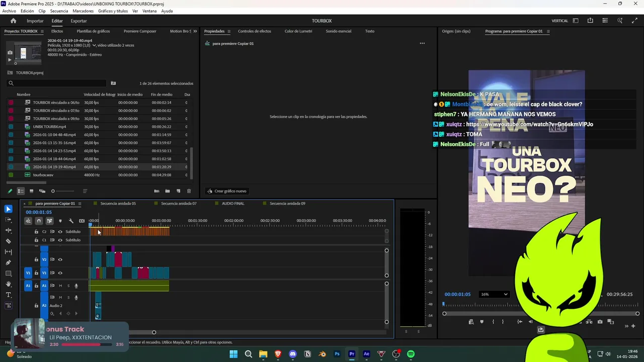Open Propiedades panel menu
Viewport: 644px width, 362px height.
click(229, 31)
